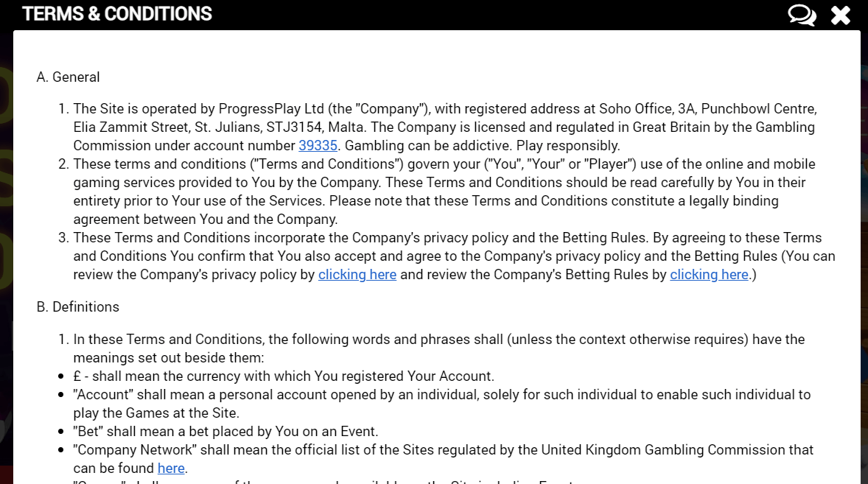This screenshot has height=484, width=868.
Task: Click the "Gambling can be addictive" sentence
Action: (x=427, y=145)
